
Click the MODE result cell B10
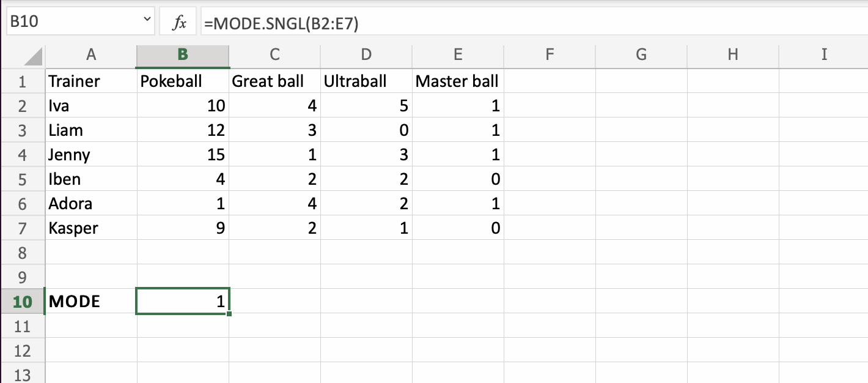pos(183,301)
